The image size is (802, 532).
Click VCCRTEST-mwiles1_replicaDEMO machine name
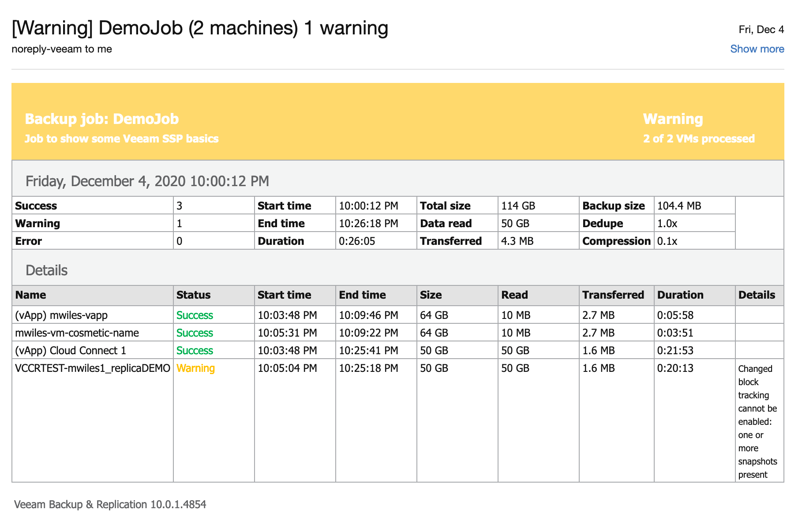click(93, 368)
